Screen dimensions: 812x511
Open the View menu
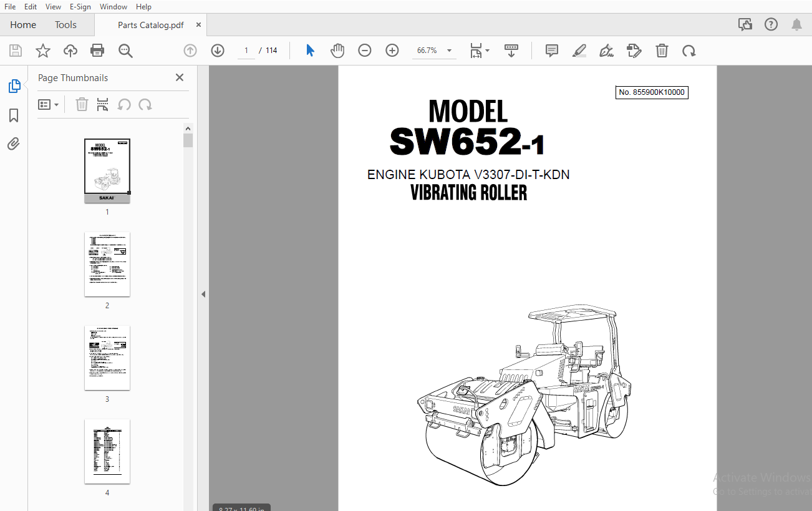[x=54, y=7]
